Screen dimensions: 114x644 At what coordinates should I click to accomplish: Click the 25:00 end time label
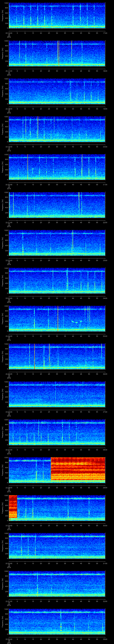point(105,336)
